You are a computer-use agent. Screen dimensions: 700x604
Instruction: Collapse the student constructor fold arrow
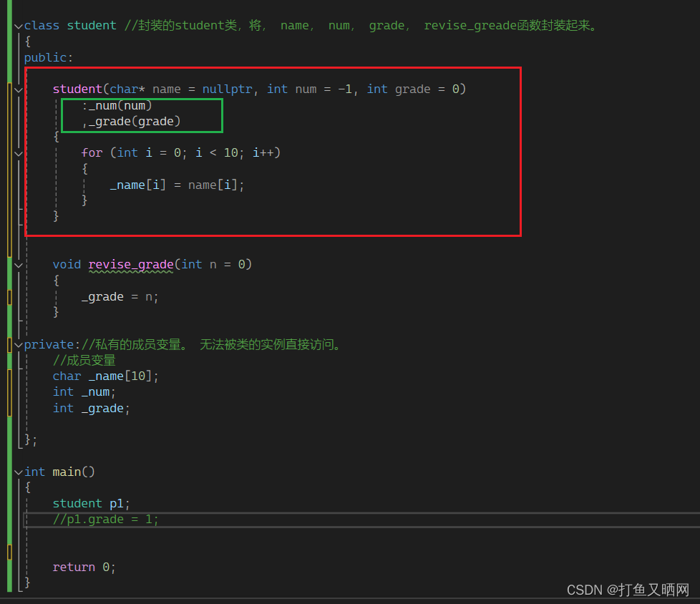coord(19,90)
